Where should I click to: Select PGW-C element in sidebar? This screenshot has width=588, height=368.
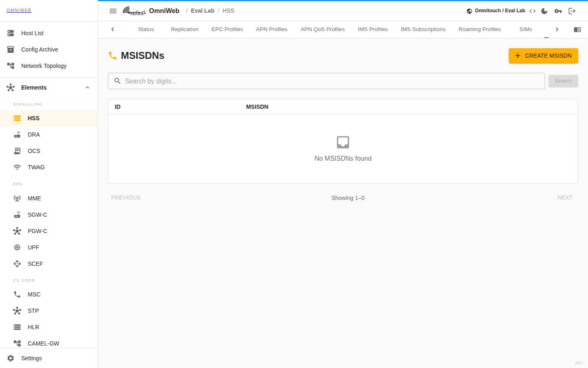coord(49,231)
